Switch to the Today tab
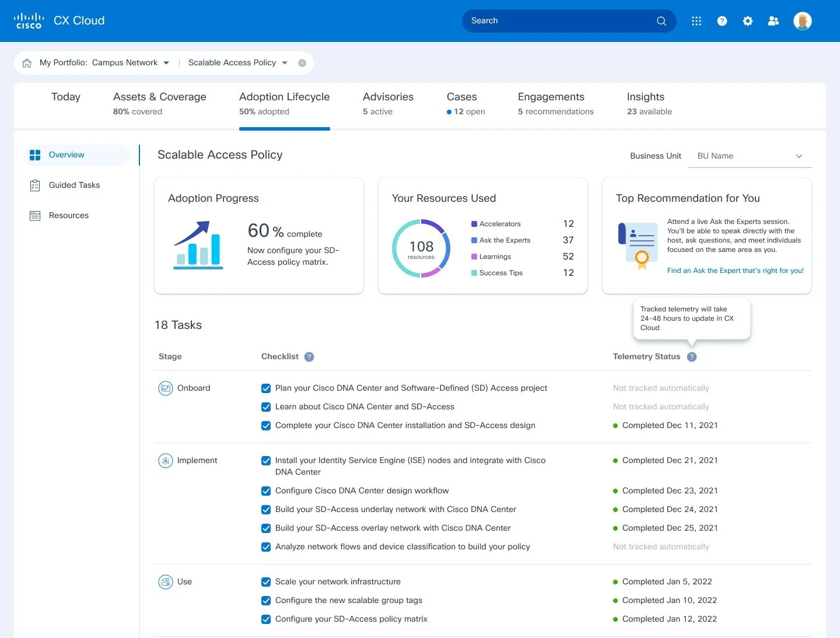The image size is (840, 638). 66,97
